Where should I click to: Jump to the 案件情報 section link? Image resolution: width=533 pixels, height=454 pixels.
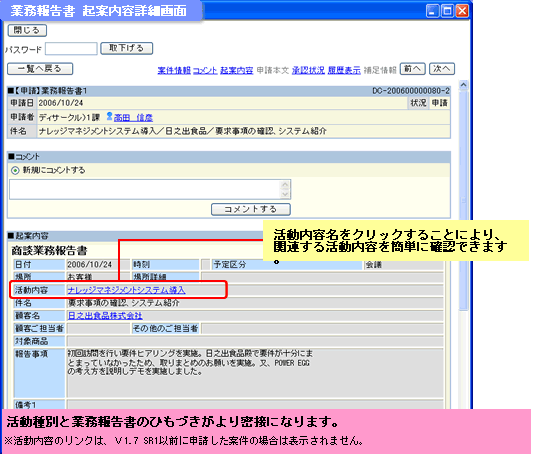pos(174,70)
